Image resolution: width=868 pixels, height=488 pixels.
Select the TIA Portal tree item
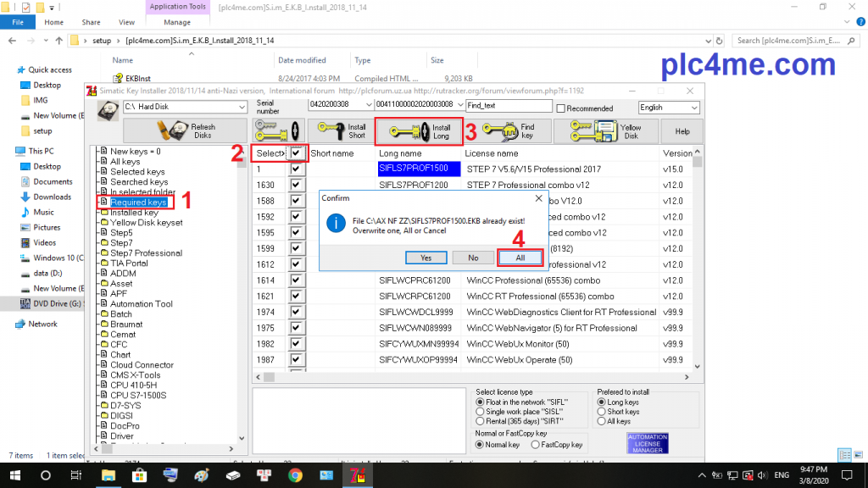(129, 263)
